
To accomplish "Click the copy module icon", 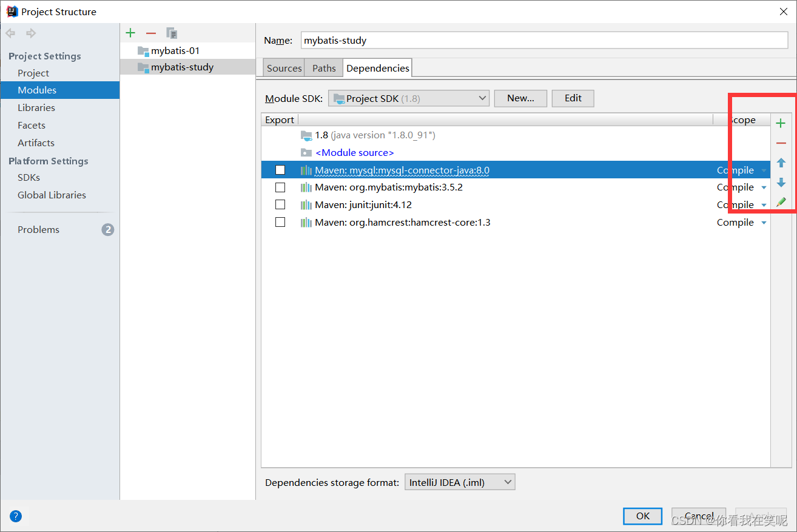I will pos(172,33).
